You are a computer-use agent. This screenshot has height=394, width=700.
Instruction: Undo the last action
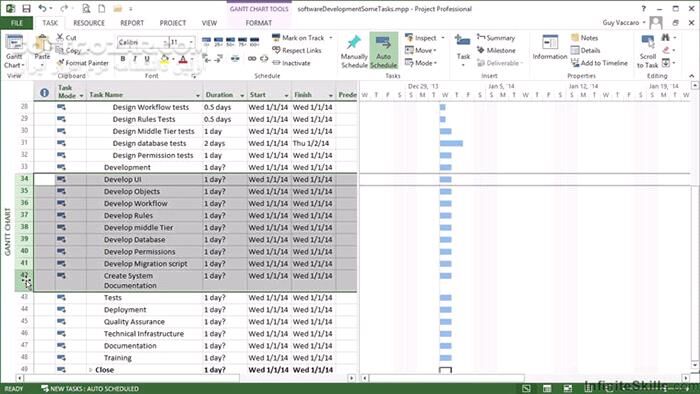point(42,8)
